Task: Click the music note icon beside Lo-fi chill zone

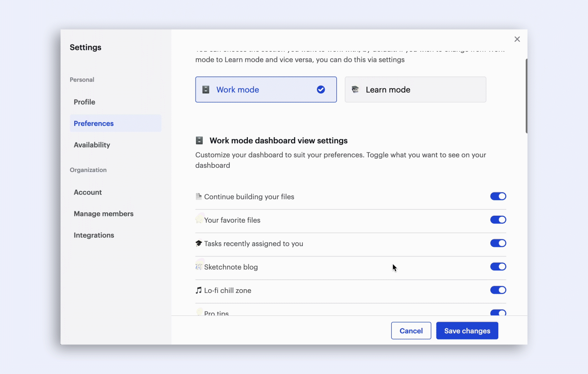Action: (x=198, y=290)
